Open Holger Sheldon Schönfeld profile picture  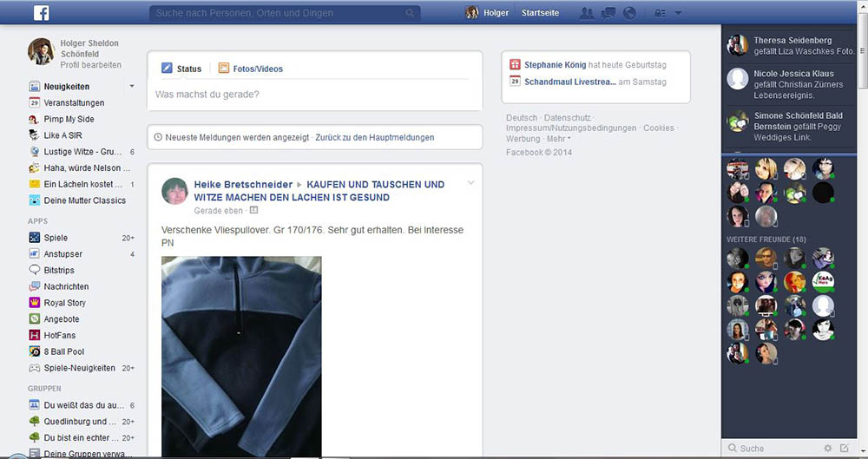41,51
